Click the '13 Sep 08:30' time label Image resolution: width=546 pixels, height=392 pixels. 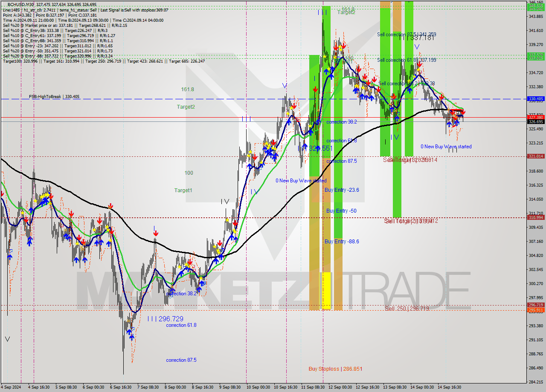[x=395, y=387]
